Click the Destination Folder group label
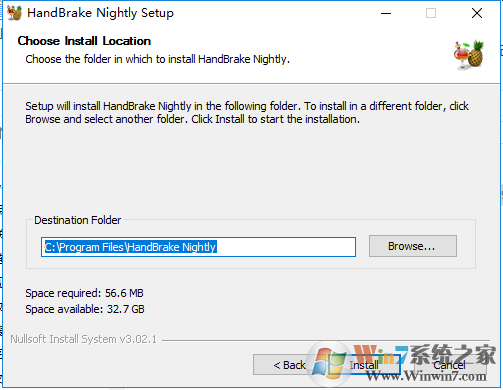The width and height of the screenshot is (503, 390). pos(78,220)
